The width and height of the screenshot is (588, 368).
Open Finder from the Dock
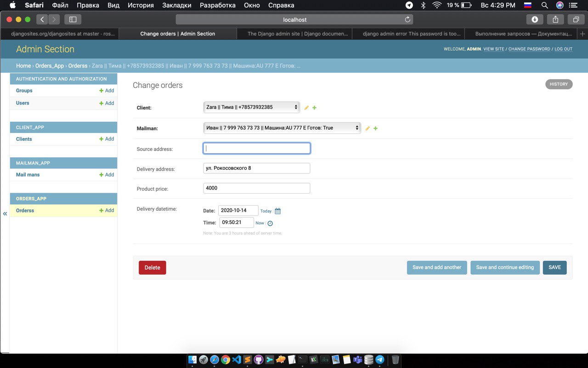point(192,360)
